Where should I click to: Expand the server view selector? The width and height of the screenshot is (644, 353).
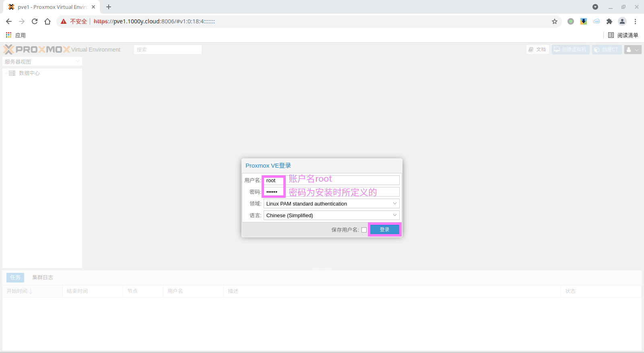(42, 62)
